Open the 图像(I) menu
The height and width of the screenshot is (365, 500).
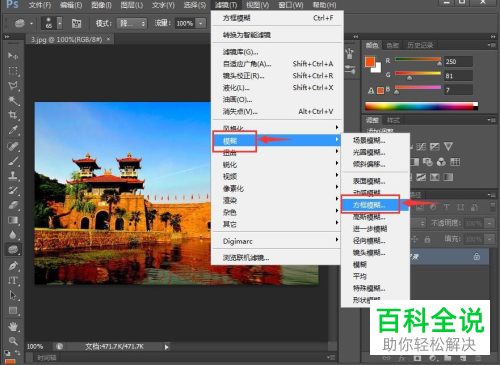pyautogui.click(x=101, y=5)
